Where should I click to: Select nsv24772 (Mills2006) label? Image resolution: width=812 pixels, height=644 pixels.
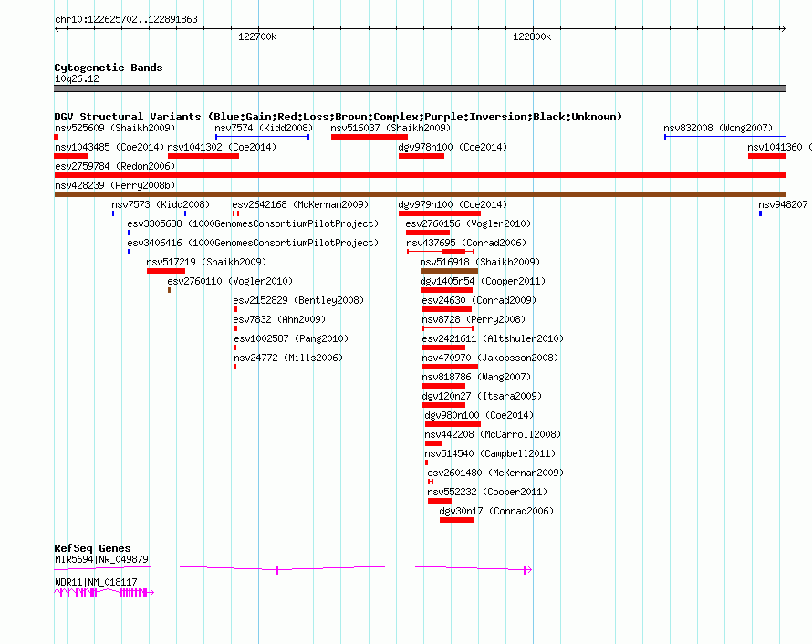point(288,358)
